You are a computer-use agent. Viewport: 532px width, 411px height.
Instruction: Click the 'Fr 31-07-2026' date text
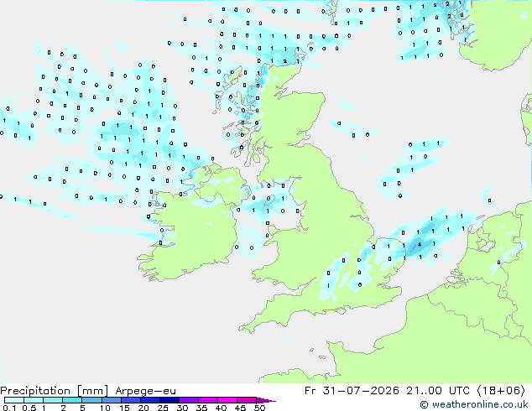[352, 391]
